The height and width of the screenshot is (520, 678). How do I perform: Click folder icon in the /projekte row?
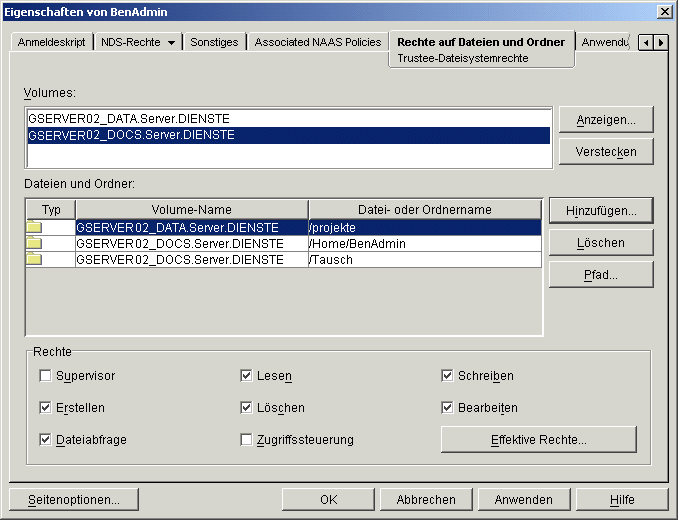coord(34,228)
